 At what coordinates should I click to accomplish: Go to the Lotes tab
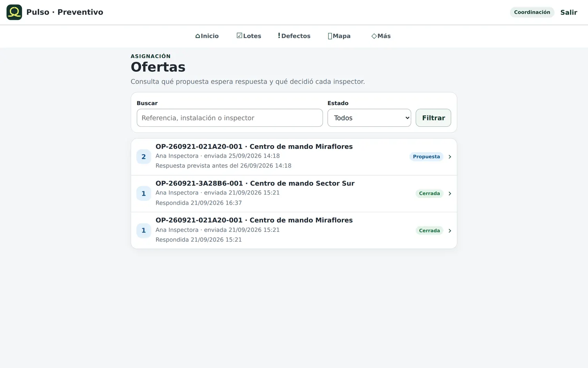pos(249,36)
